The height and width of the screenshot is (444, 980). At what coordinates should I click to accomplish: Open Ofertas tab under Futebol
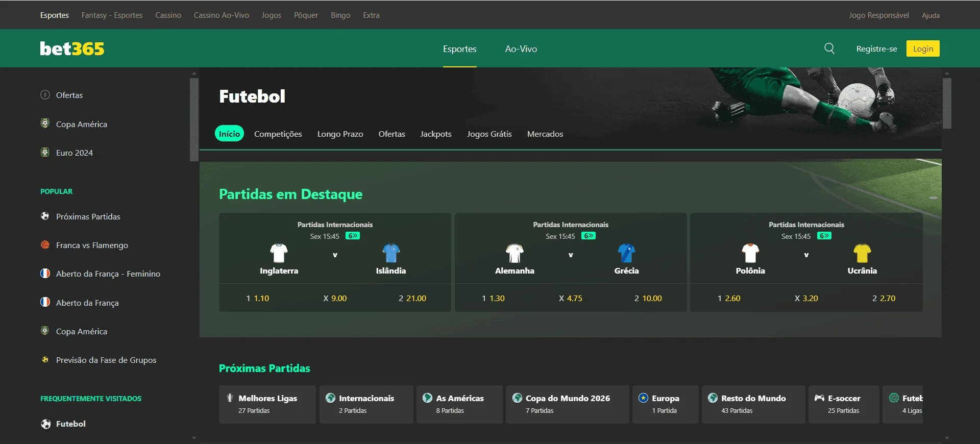(x=391, y=134)
